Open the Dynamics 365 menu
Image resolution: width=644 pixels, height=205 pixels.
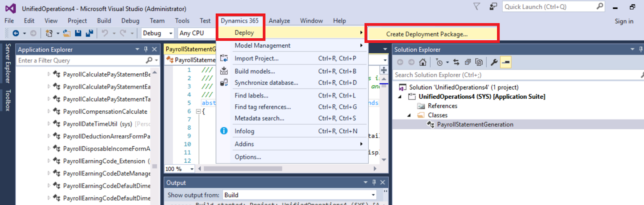[240, 21]
